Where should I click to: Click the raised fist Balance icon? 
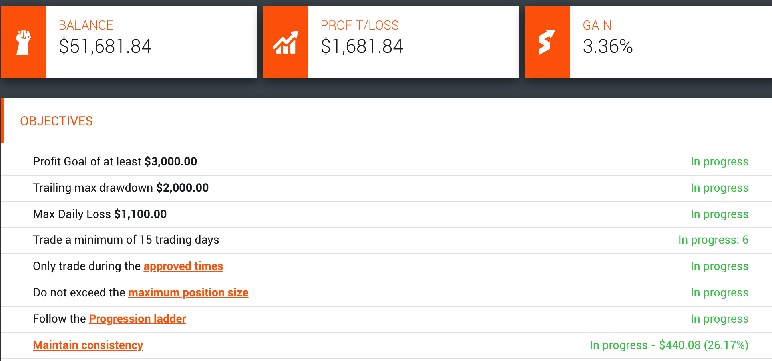pyautogui.click(x=23, y=42)
